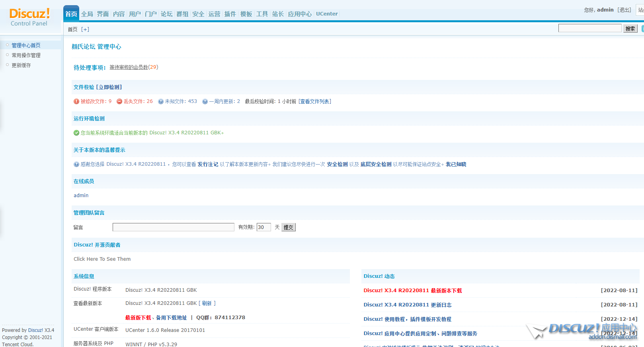This screenshot has width=644, height=347.
Task: Click 查看文件列表 link
Action: point(315,101)
